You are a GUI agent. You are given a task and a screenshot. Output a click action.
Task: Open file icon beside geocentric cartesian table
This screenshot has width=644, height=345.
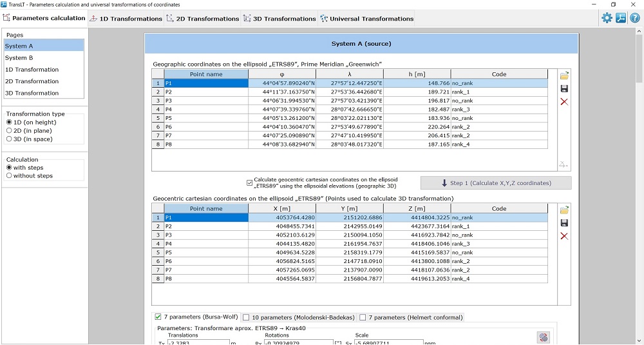[x=564, y=210]
